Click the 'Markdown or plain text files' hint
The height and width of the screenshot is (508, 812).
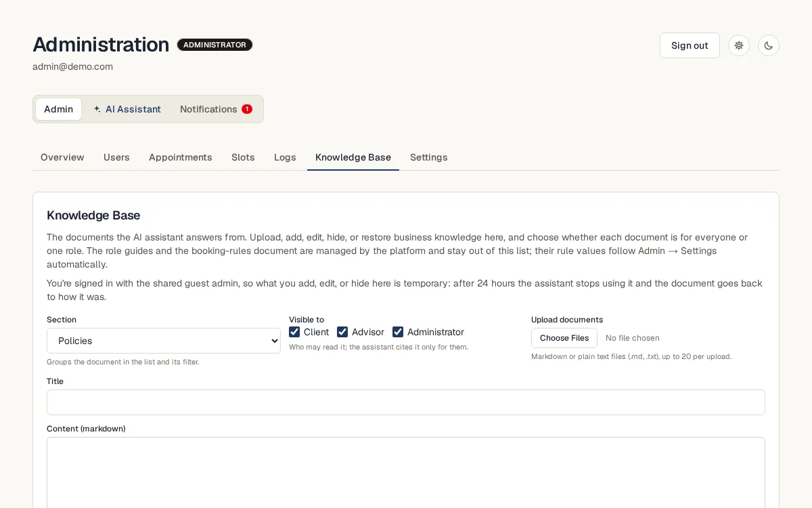[x=631, y=356]
